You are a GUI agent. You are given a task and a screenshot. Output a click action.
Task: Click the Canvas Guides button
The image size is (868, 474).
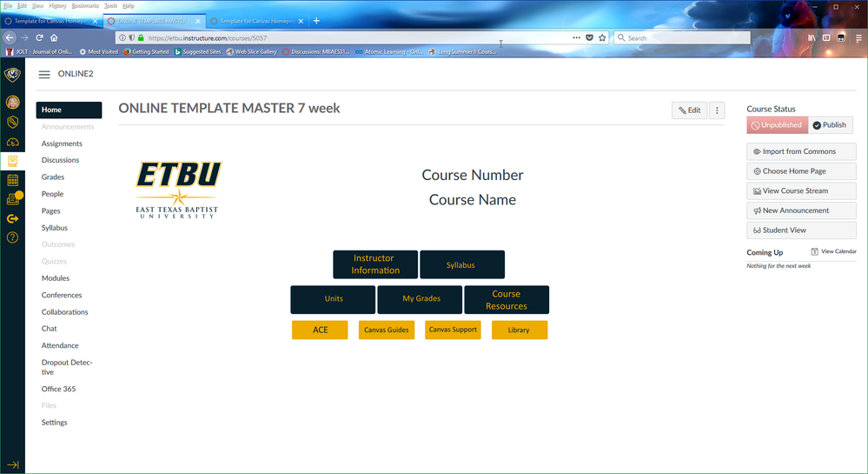click(x=387, y=330)
